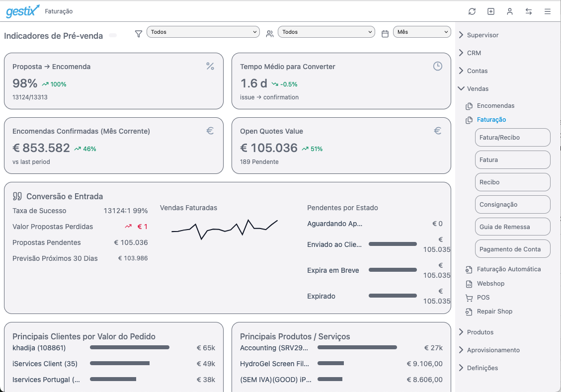This screenshot has height=392, width=561.
Task: Click the POS shopping cart icon
Action: 469,298
